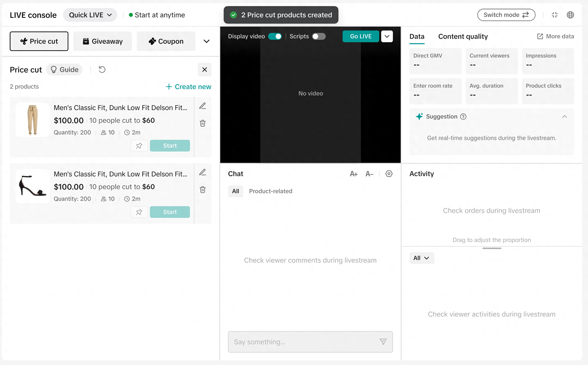Image resolution: width=588 pixels, height=365 pixels.
Task: Select the Coupon tab
Action: coord(166,41)
